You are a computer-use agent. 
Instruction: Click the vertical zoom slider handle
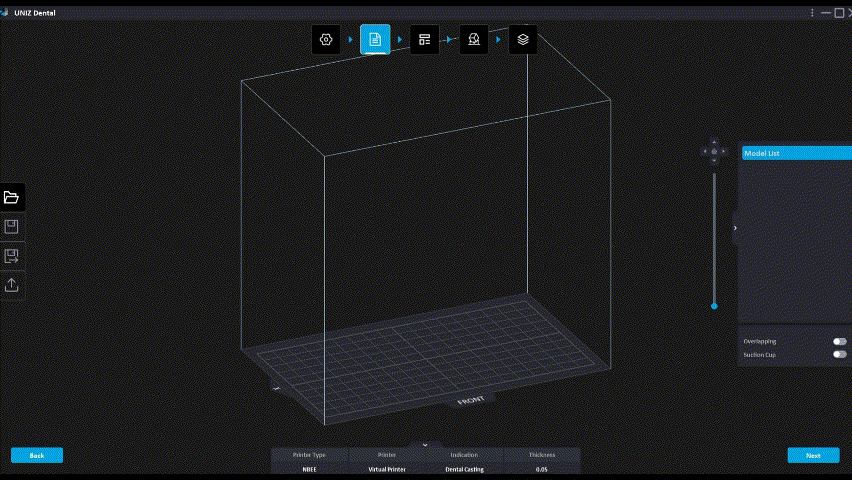click(x=714, y=305)
